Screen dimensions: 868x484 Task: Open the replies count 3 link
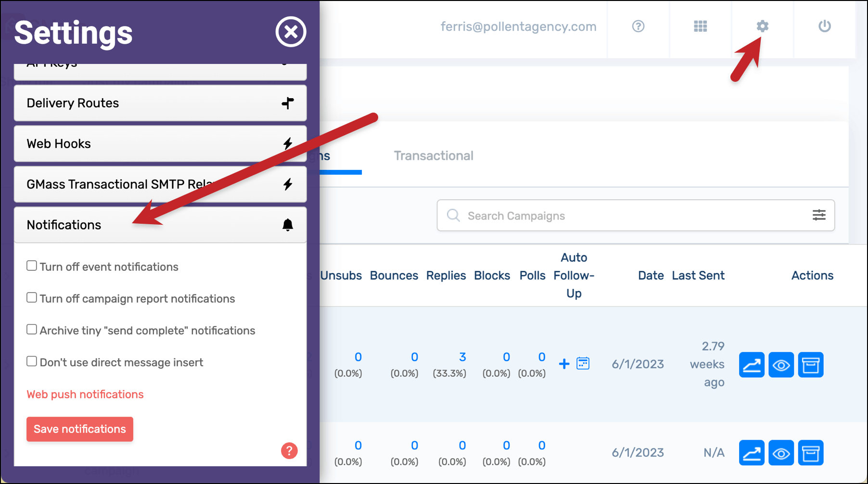[x=462, y=357]
